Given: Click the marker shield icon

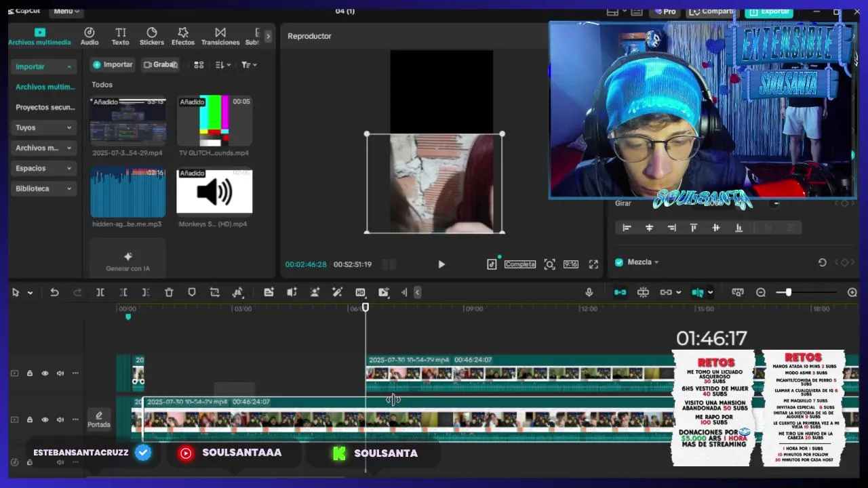Looking at the screenshot, I should [x=192, y=292].
